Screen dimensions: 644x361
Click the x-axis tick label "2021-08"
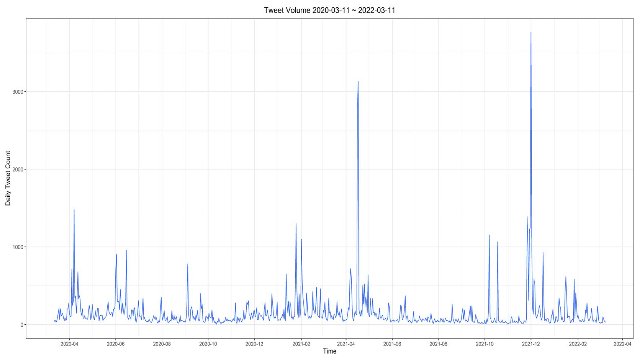439,344
